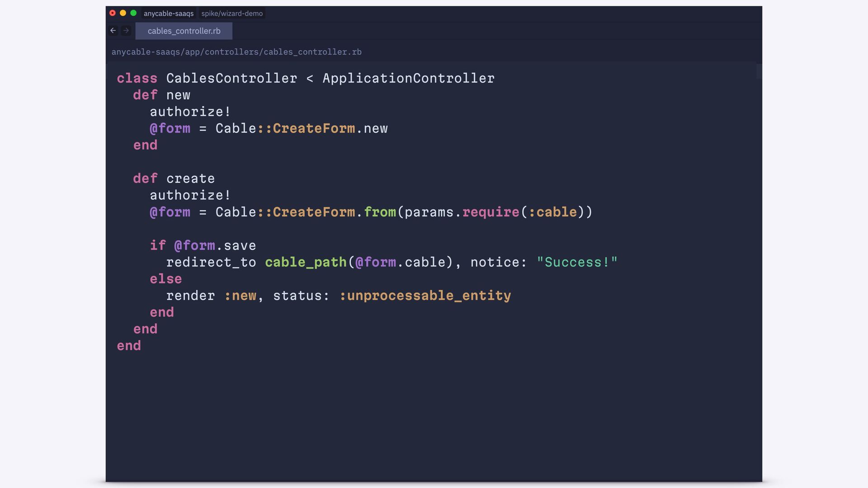868x488 pixels.
Task: Click the CablesController class name
Action: [231, 78]
